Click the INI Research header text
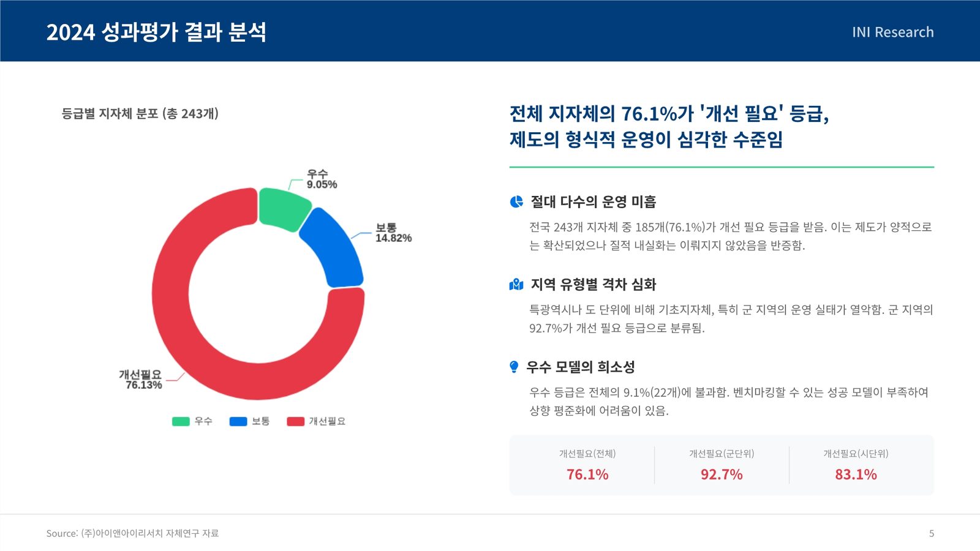The height and width of the screenshot is (551, 980). [x=893, y=32]
